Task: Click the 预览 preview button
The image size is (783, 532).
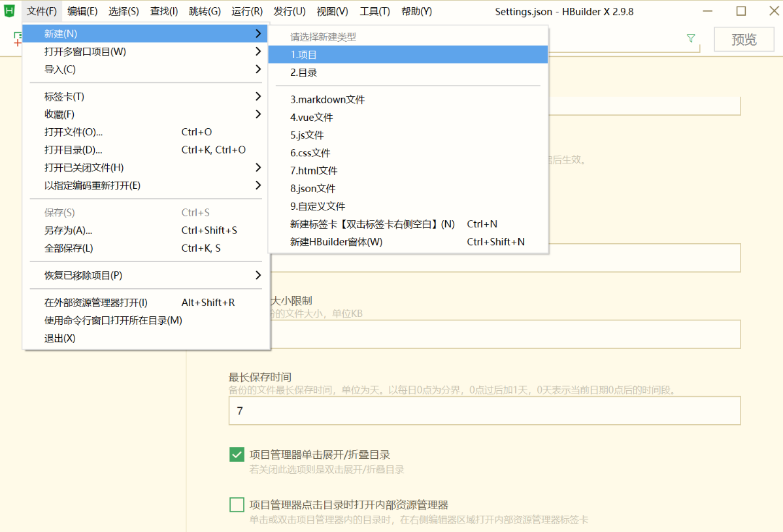Action: click(x=744, y=39)
